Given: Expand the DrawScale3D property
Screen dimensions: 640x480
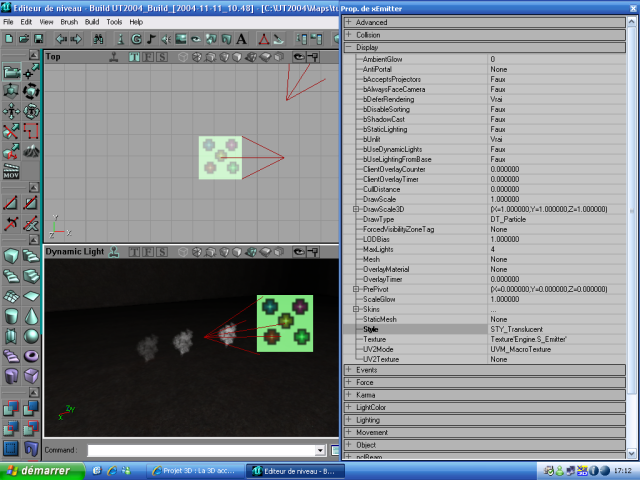Looking at the screenshot, I should pyautogui.click(x=356, y=209).
